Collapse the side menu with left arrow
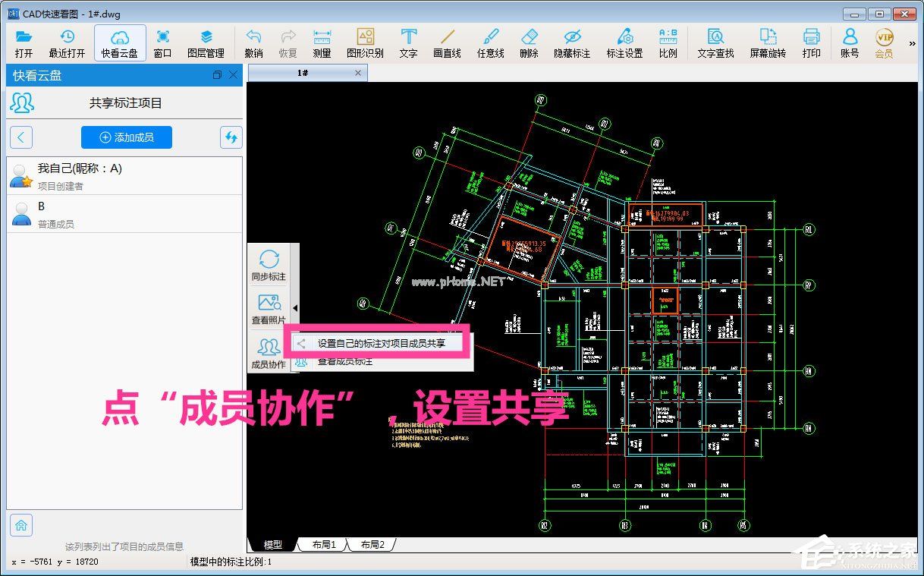The width and height of the screenshot is (924, 576). (296, 309)
